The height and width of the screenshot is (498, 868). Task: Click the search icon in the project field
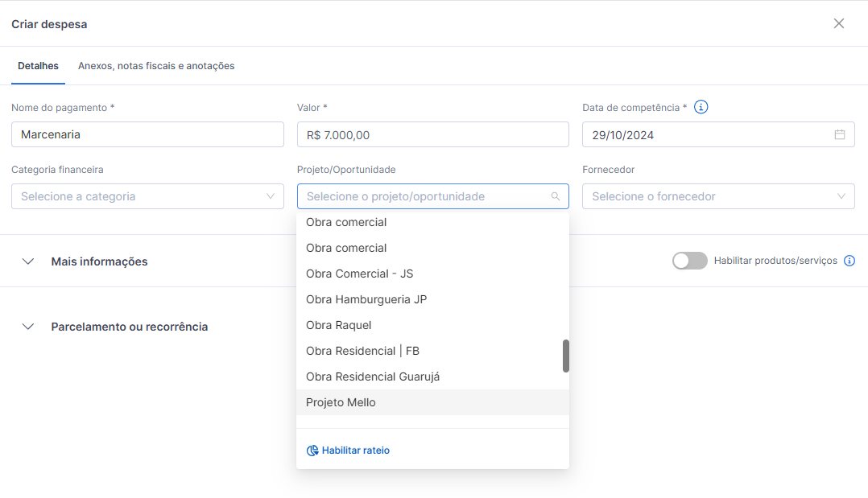[x=555, y=196]
